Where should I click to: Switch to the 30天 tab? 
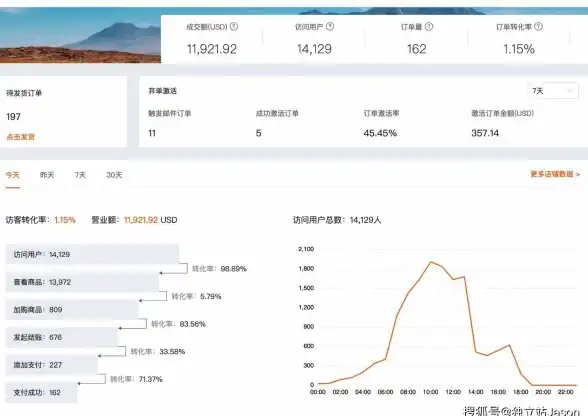(114, 175)
